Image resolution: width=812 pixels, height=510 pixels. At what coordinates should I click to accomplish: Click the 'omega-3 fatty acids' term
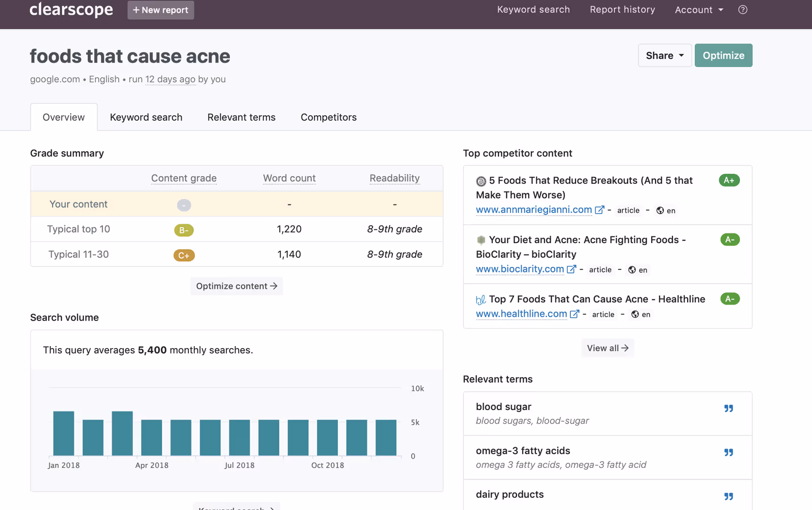click(523, 451)
